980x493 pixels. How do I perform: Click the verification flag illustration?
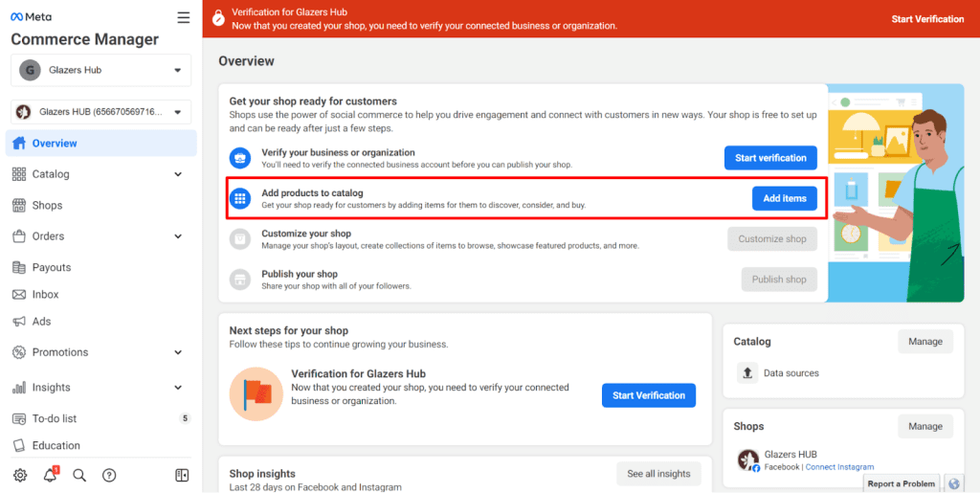(256, 393)
